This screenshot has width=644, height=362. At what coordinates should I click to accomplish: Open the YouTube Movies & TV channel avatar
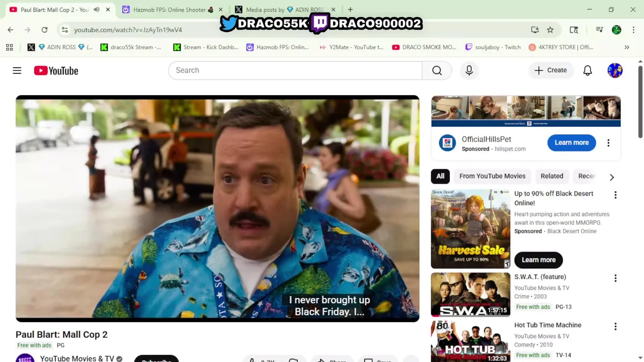click(25, 358)
